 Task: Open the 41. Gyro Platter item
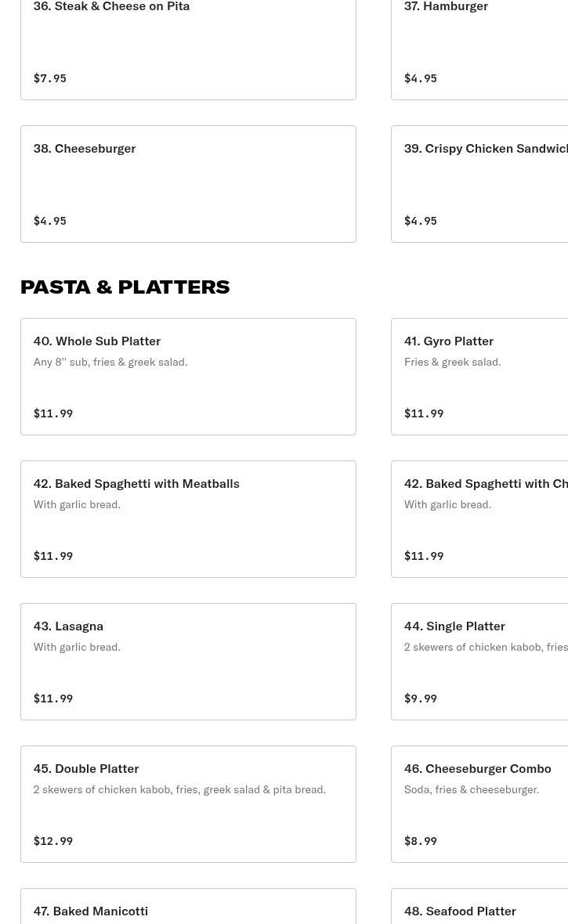tap(479, 377)
